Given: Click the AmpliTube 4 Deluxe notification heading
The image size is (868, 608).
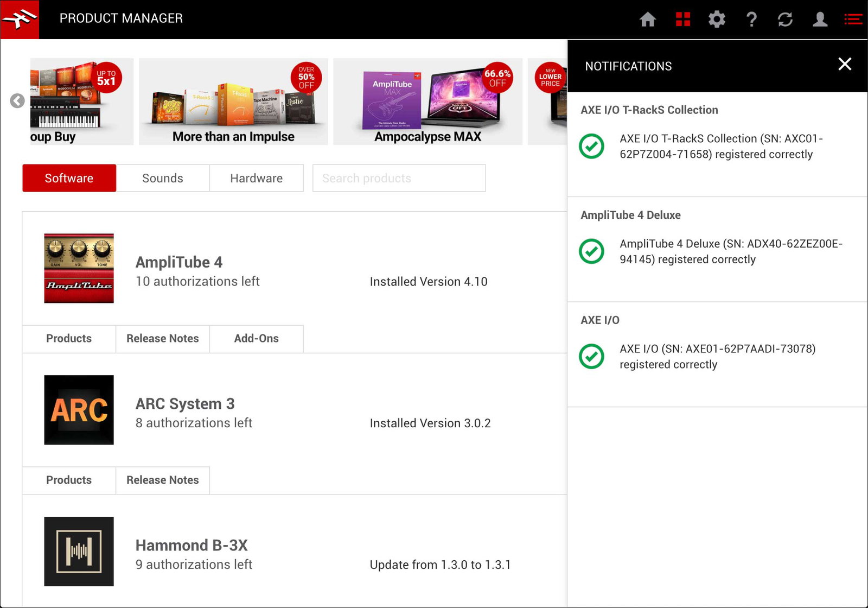Looking at the screenshot, I should click(630, 215).
